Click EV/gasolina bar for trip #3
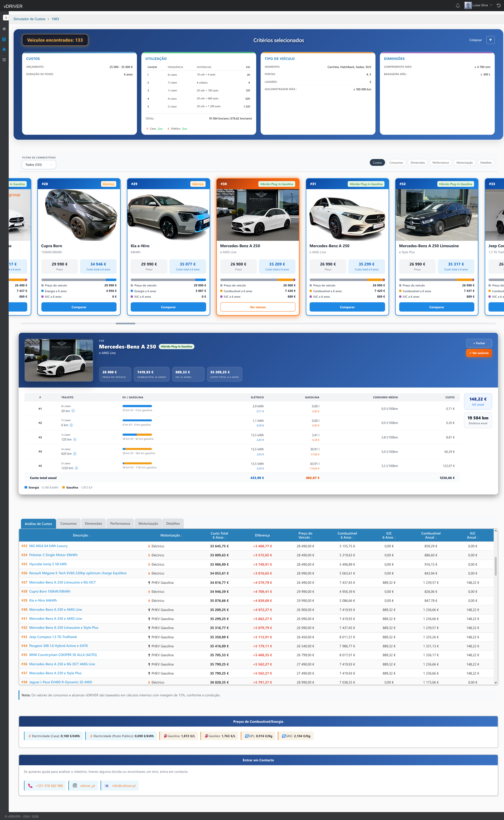 (x=137, y=435)
